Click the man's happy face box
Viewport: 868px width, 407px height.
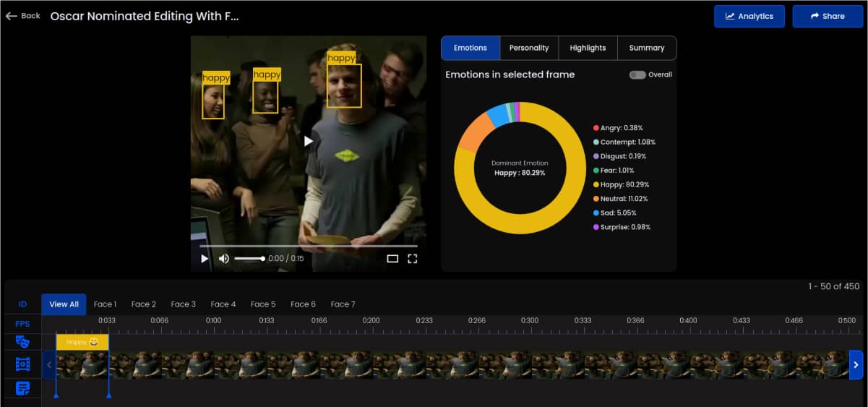click(344, 86)
